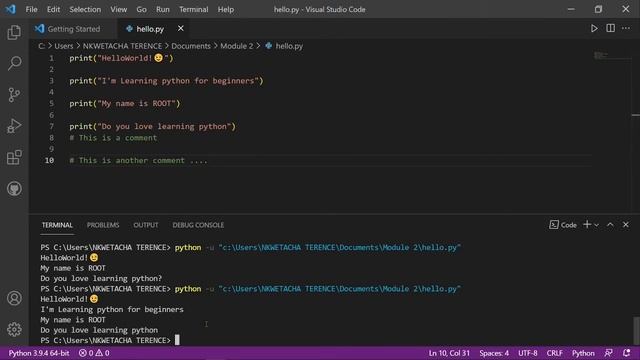Viewport: 640px width, 360px height.
Task: Switch to the PROBLEMS panel tab
Action: [103, 225]
